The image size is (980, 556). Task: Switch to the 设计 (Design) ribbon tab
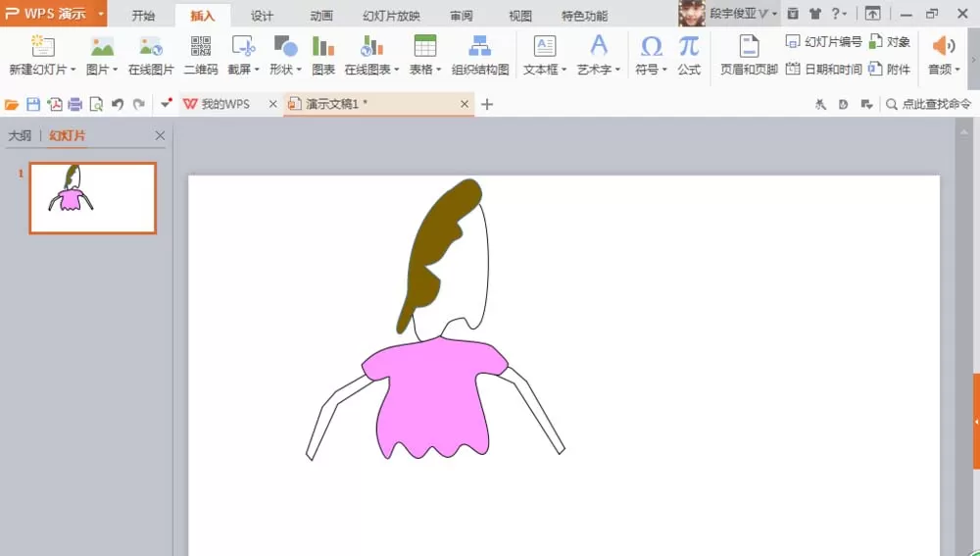[262, 16]
